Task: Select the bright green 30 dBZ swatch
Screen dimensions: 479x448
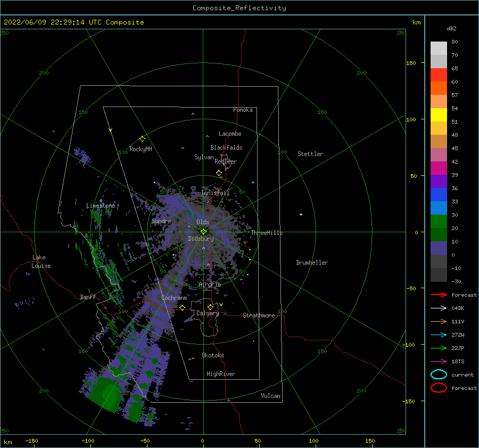Action: point(439,221)
